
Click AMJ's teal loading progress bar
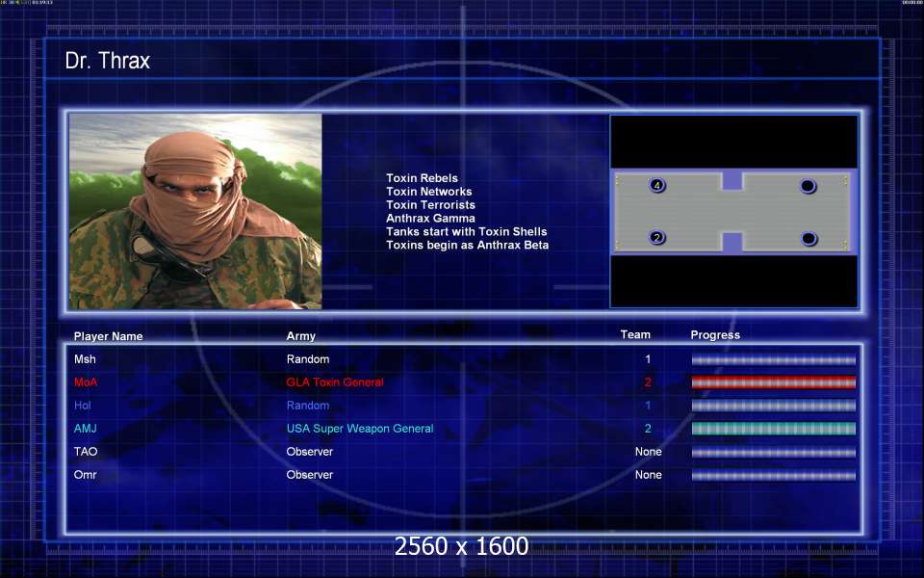click(x=774, y=429)
